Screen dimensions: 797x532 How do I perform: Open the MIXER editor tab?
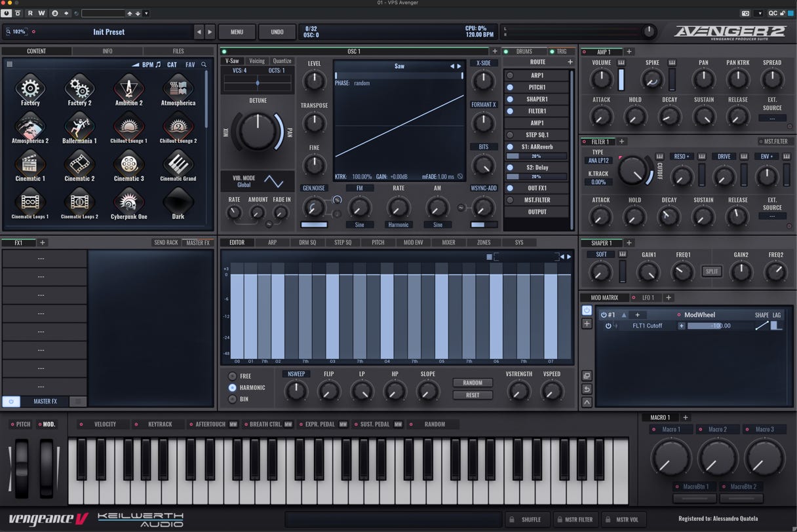(448, 242)
